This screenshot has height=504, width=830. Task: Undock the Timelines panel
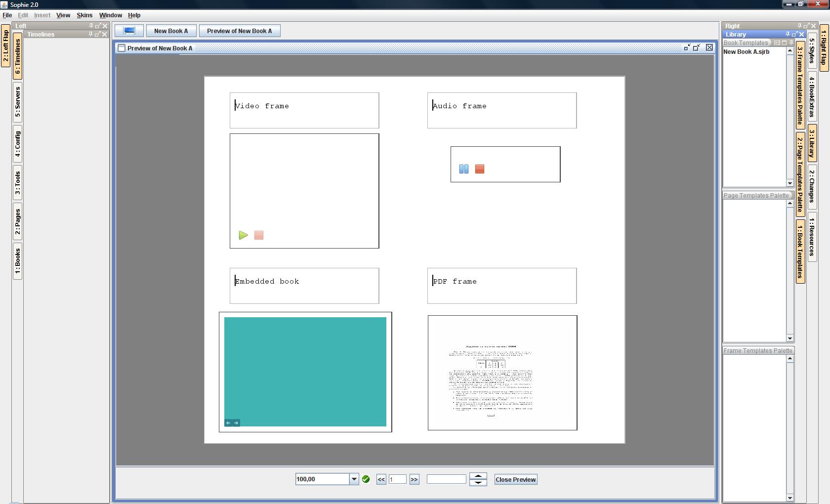pyautogui.click(x=97, y=34)
